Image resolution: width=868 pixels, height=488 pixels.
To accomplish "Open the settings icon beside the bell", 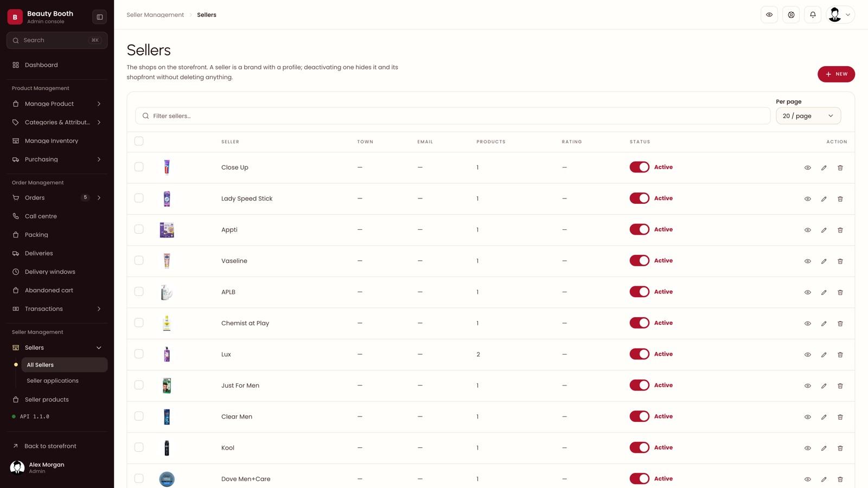I will click(791, 15).
